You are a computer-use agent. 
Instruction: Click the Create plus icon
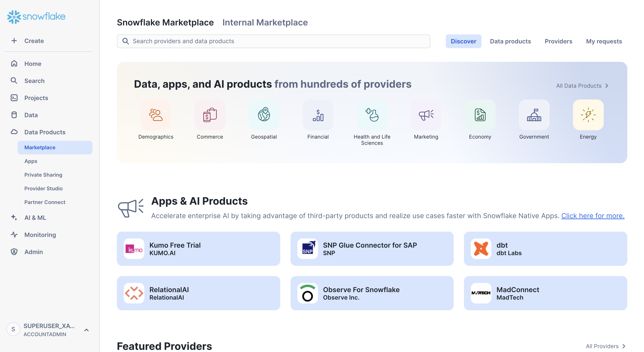click(x=14, y=41)
